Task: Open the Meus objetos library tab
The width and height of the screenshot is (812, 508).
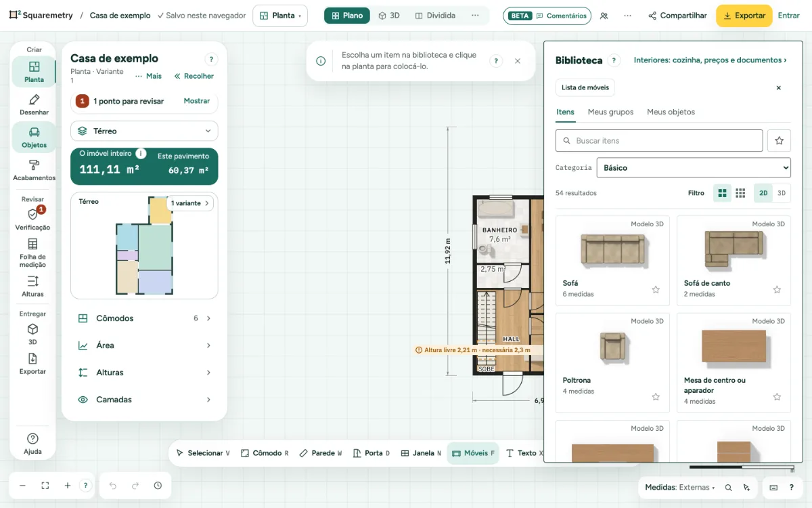Action: [671, 112]
